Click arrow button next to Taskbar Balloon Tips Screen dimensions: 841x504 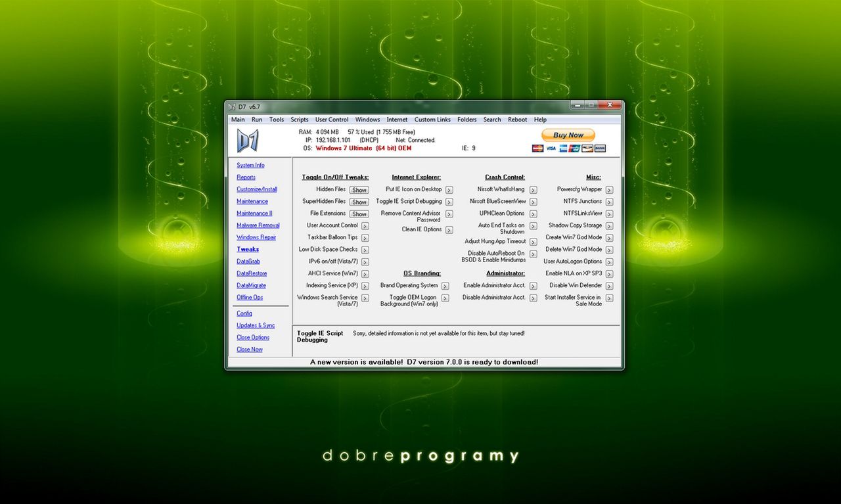tap(365, 238)
